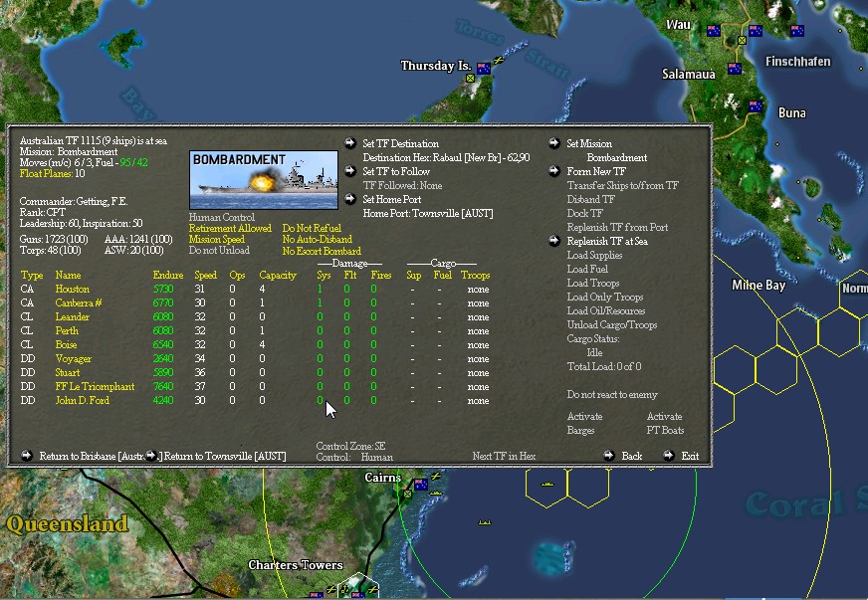The width and height of the screenshot is (868, 600).
Task: Click the Back button
Action: (632, 456)
